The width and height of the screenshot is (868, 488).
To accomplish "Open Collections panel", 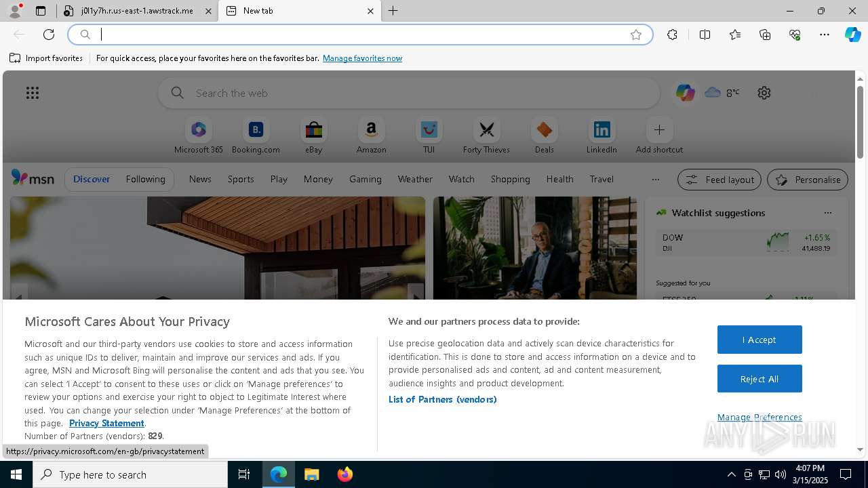I will click(765, 35).
